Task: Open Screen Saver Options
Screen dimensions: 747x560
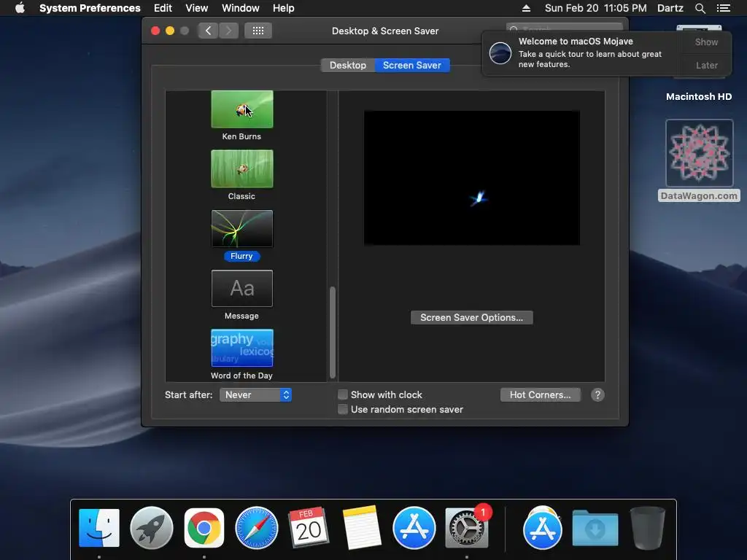Action: [x=472, y=318]
